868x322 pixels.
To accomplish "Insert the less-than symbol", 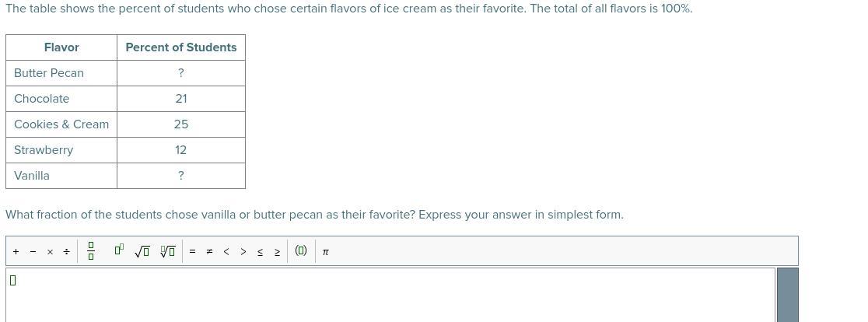I will click(x=226, y=252).
